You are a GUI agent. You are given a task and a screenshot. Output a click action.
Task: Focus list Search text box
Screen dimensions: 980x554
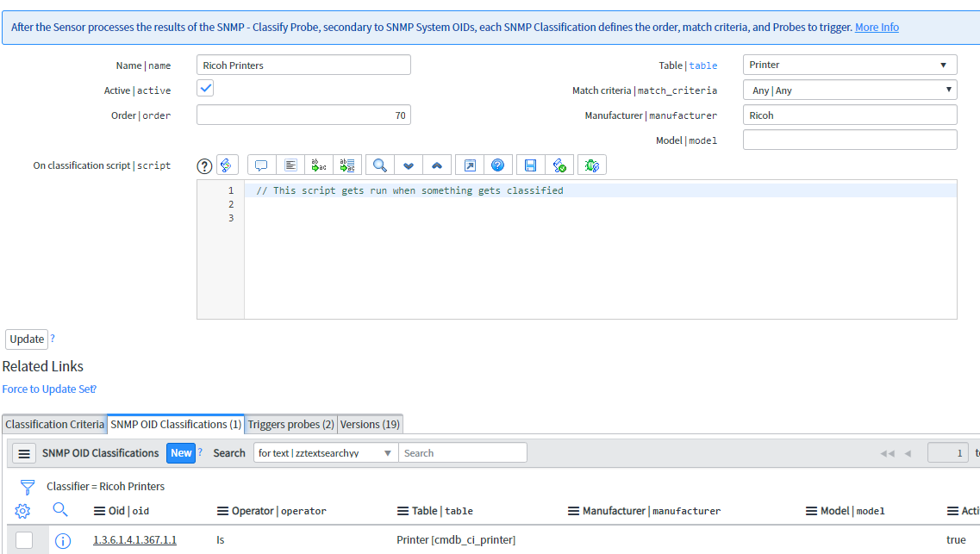coord(463,453)
